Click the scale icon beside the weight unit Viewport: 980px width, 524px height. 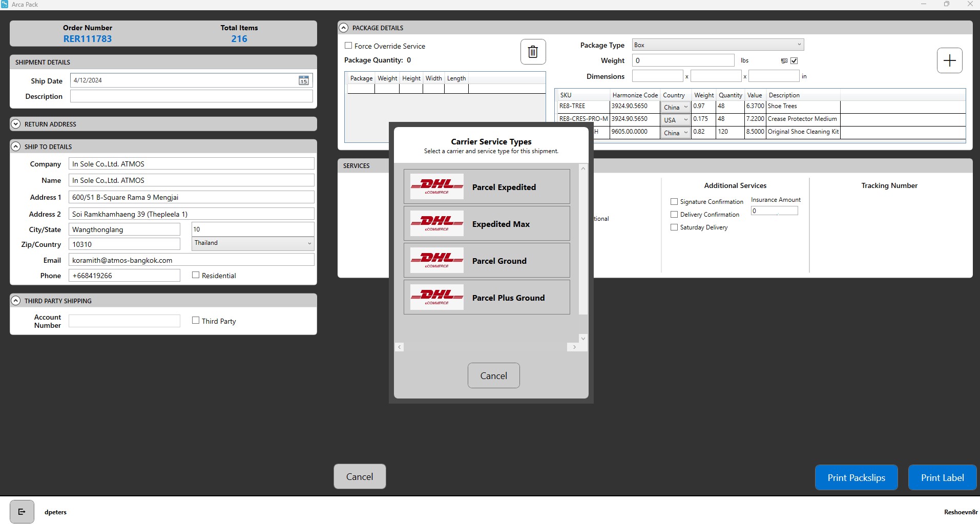pyautogui.click(x=784, y=60)
